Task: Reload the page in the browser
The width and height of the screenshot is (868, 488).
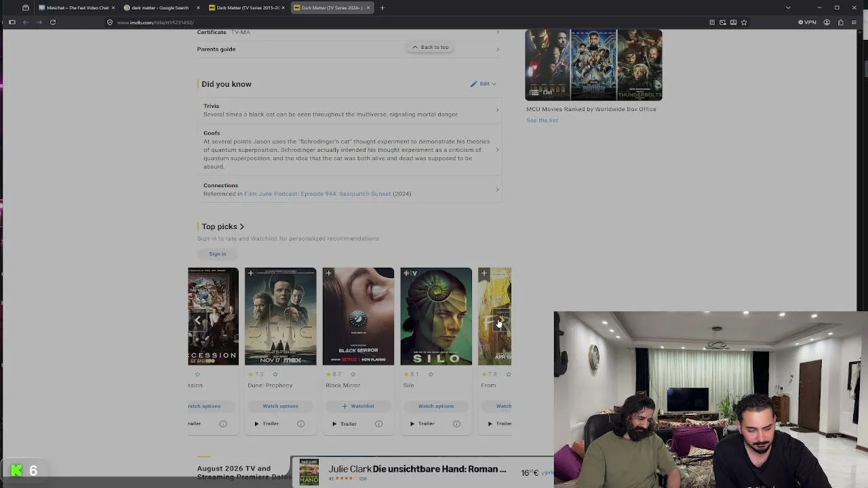Action: pyautogui.click(x=52, y=22)
